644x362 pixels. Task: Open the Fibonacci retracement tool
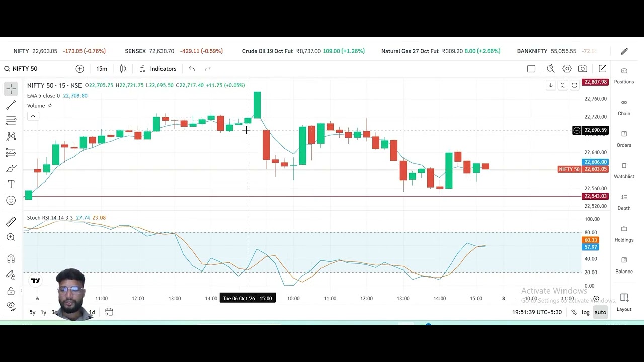[11, 121]
